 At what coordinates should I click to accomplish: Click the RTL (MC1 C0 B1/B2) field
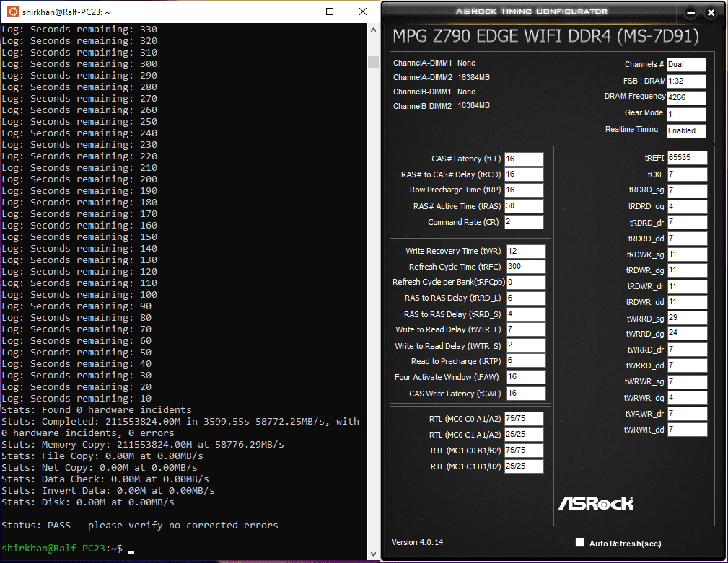click(524, 451)
